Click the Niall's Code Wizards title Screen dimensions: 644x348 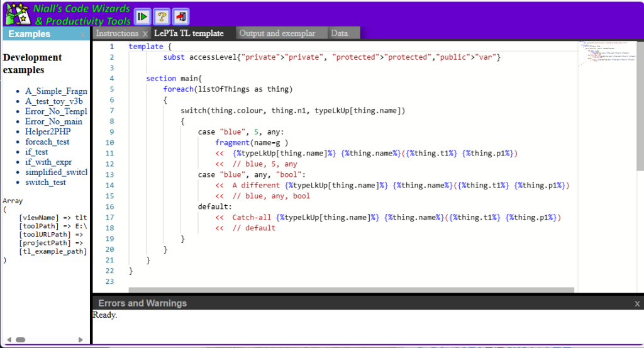[x=82, y=15]
